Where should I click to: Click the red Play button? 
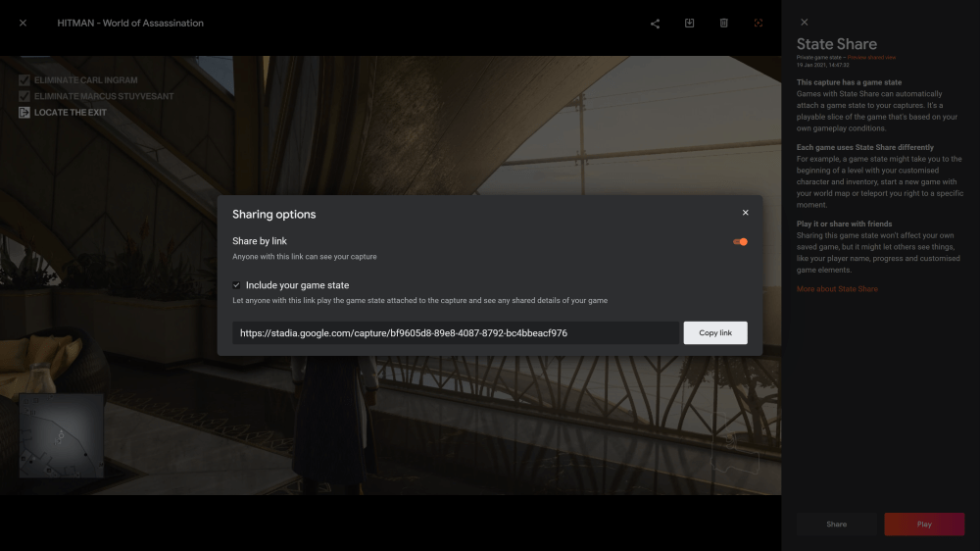click(924, 525)
